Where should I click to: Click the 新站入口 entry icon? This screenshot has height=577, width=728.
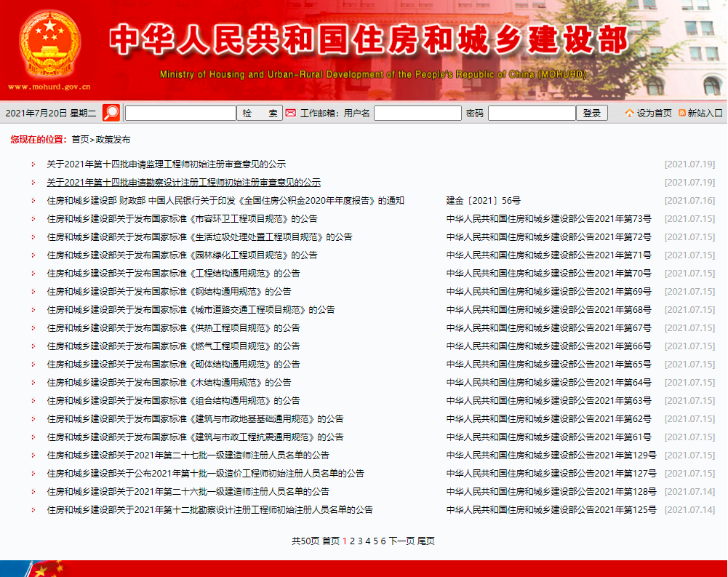click(682, 114)
